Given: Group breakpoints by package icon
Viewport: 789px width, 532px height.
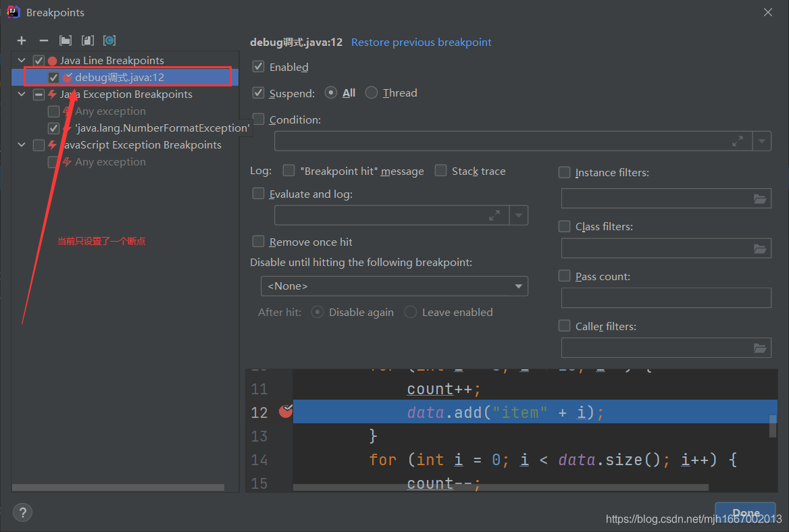Looking at the screenshot, I should click(x=66, y=41).
